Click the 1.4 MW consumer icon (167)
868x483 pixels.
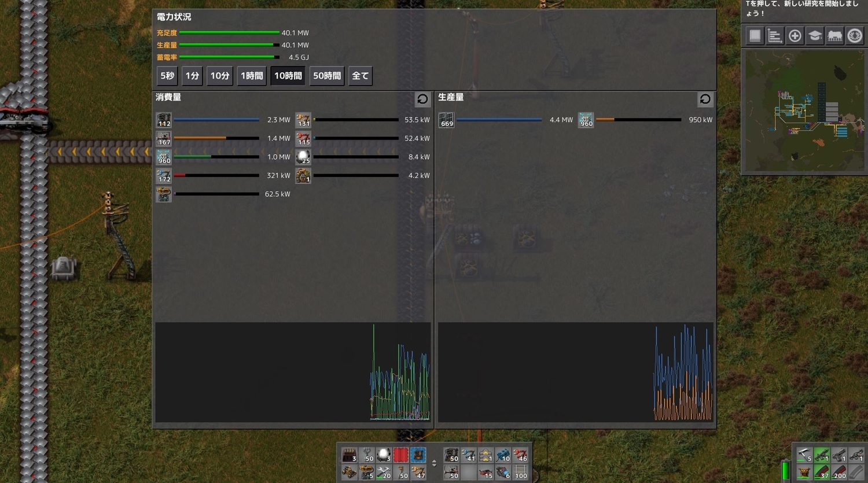[x=164, y=138]
